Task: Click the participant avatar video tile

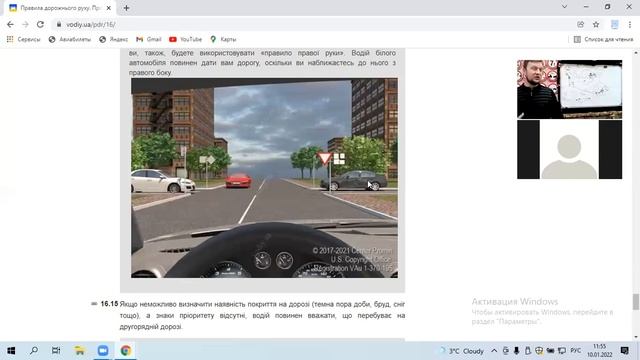Action: click(x=569, y=149)
